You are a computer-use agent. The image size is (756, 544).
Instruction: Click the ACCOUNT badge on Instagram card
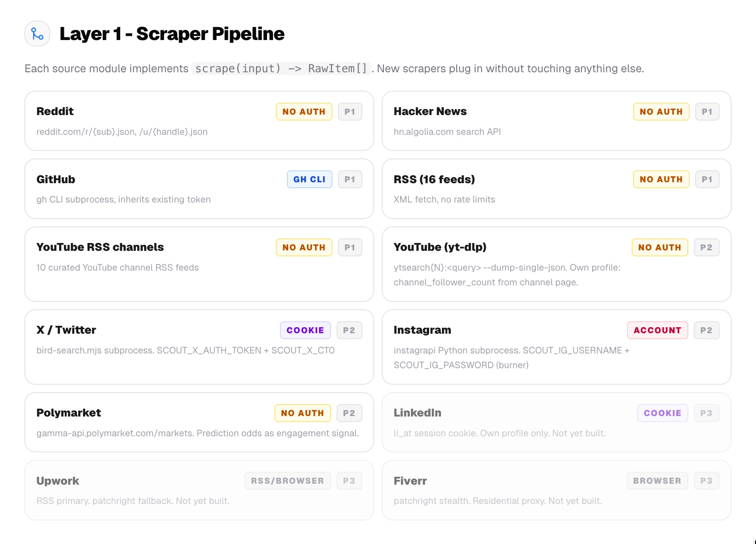(657, 330)
